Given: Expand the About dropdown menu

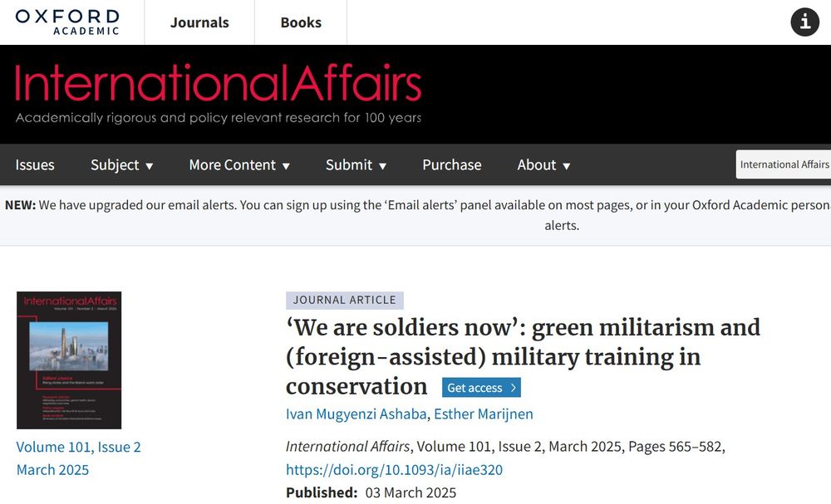Looking at the screenshot, I should (543, 164).
